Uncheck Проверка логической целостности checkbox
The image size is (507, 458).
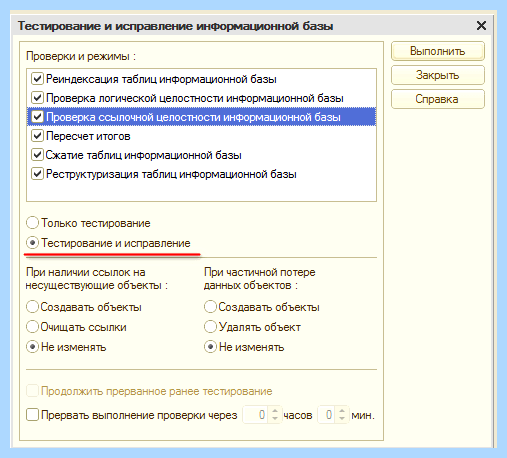[x=37, y=98]
